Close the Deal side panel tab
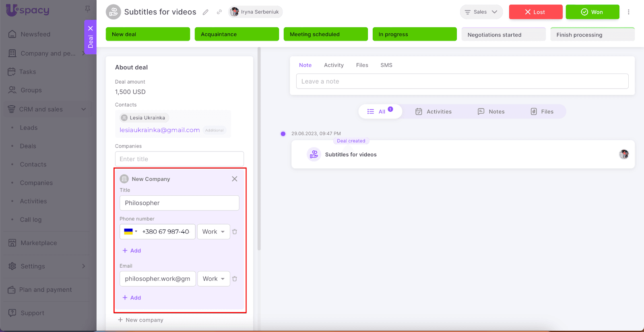The height and width of the screenshot is (332, 644). click(91, 29)
